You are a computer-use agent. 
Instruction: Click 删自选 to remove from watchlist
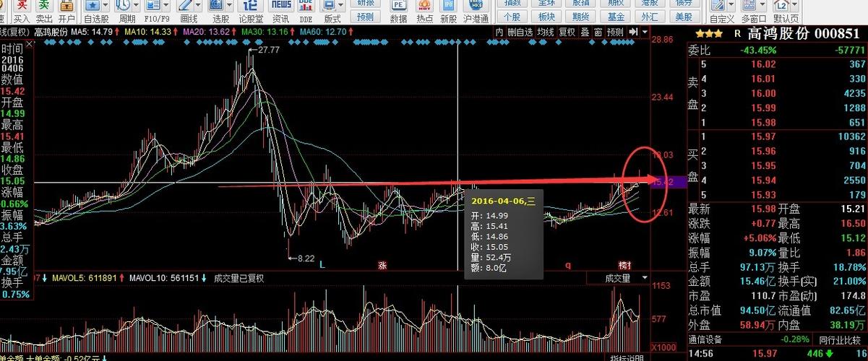520,32
